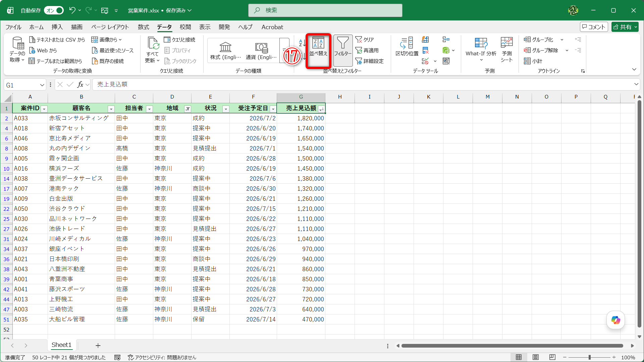Viewport: 644px width, 362px height.
Task: Switch to 校閲 tab
Action: (185, 27)
